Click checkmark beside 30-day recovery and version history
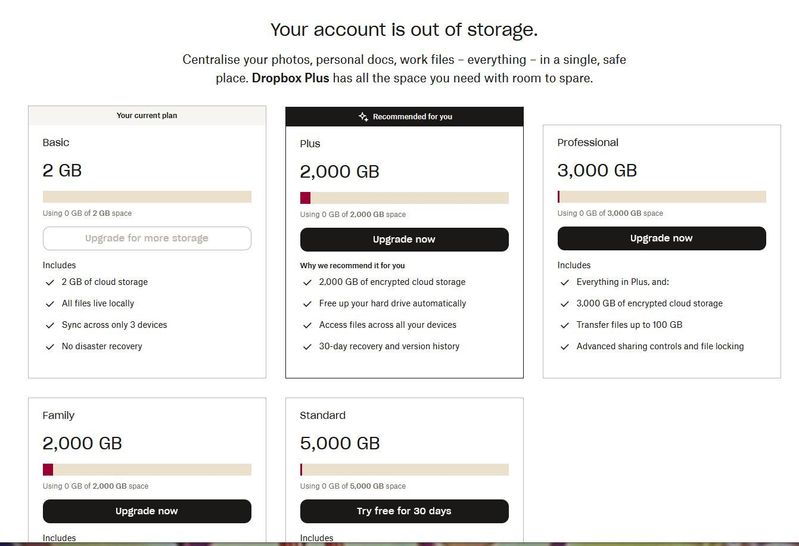Viewport: 799px width, 546px height. tap(307, 347)
